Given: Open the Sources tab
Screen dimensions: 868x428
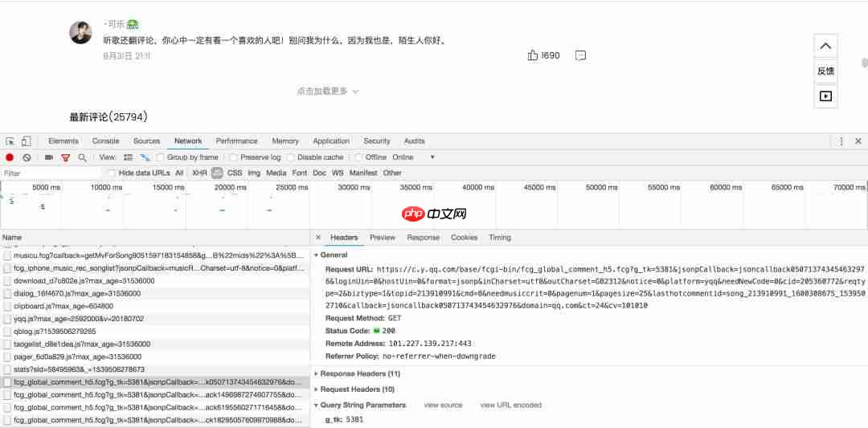Looking at the screenshot, I should pos(147,141).
